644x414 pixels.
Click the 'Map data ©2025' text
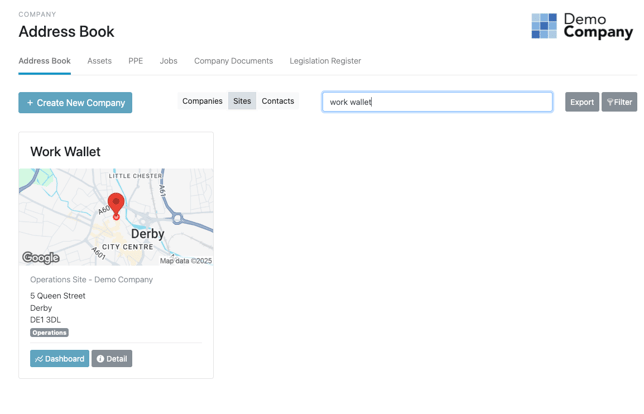click(186, 261)
